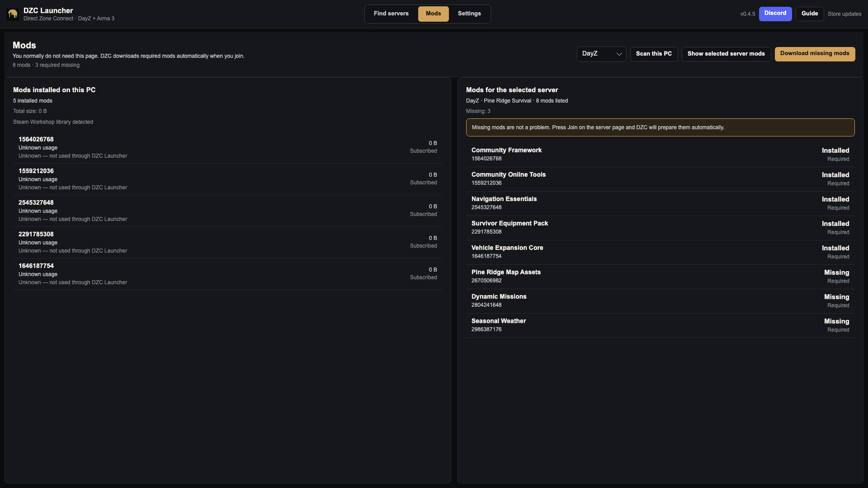The height and width of the screenshot is (488, 868).
Task: Click Community Online Tools server mod
Action: 660,179
